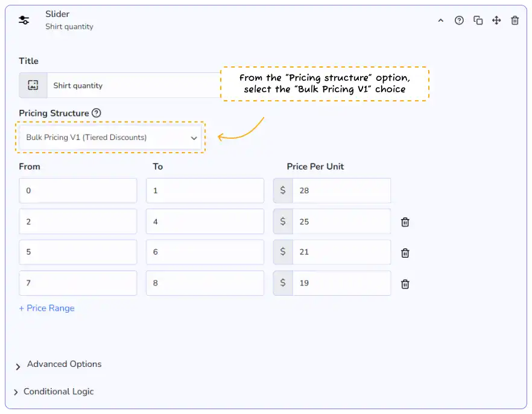
Task: Open the Pricing Structure dropdown
Action: [x=112, y=138]
